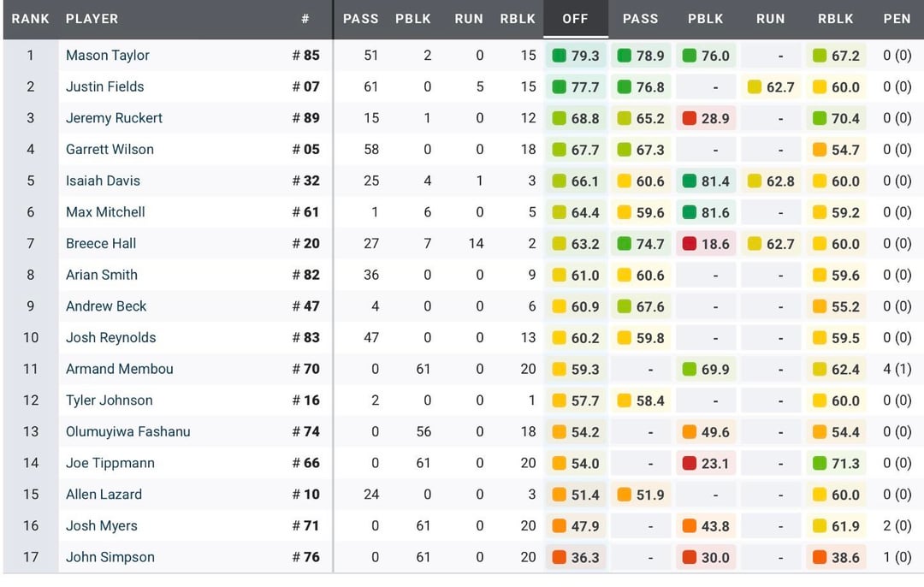
Task: Click the red swatch beside Breece Hall's 18.6
Action: pos(690,244)
